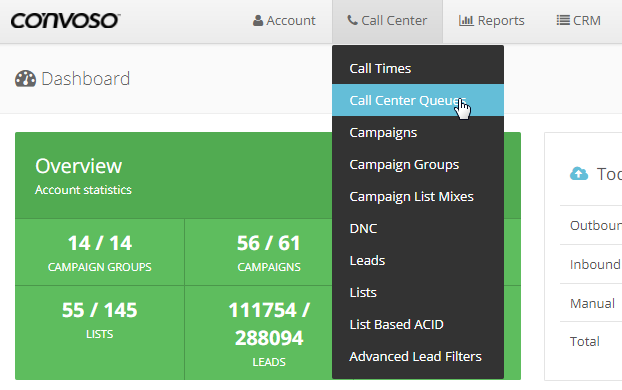Screen dimensions: 622x390
Task: Open Leads from the dropdown
Action: point(418,260)
